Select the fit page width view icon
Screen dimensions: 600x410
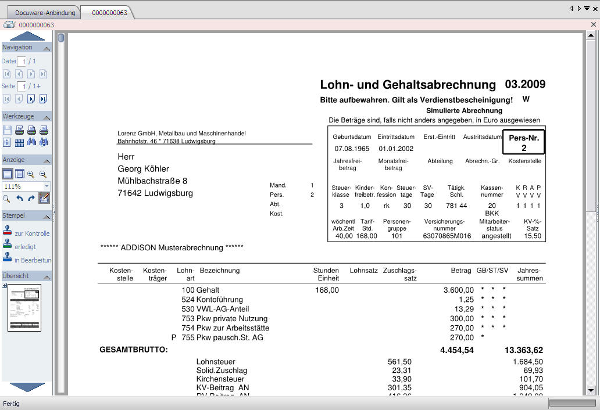point(19,174)
